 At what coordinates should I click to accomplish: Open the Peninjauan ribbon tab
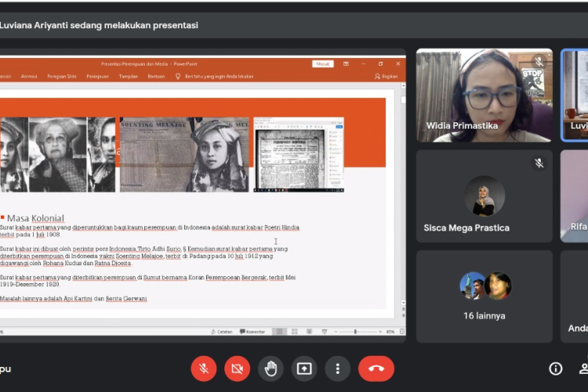pyautogui.click(x=97, y=76)
